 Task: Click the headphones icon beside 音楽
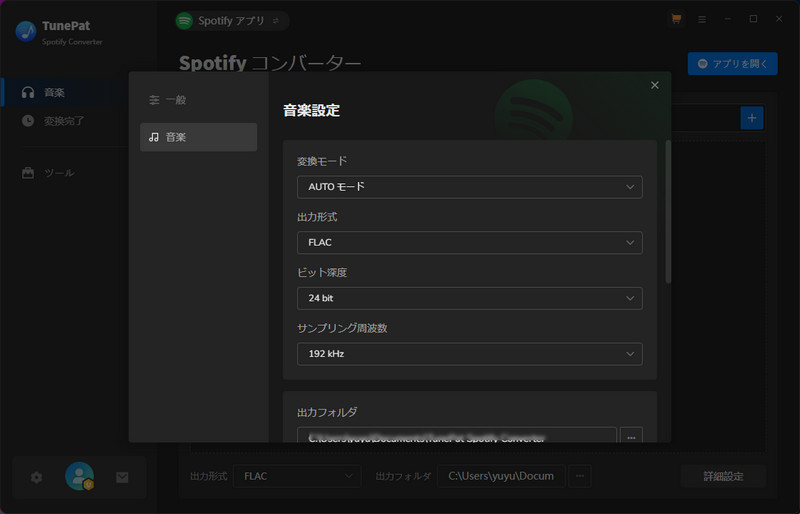28,92
